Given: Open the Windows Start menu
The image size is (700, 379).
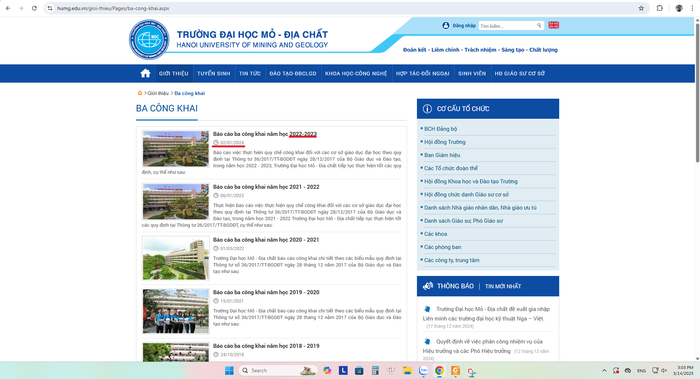Looking at the screenshot, I should pyautogui.click(x=229, y=371).
